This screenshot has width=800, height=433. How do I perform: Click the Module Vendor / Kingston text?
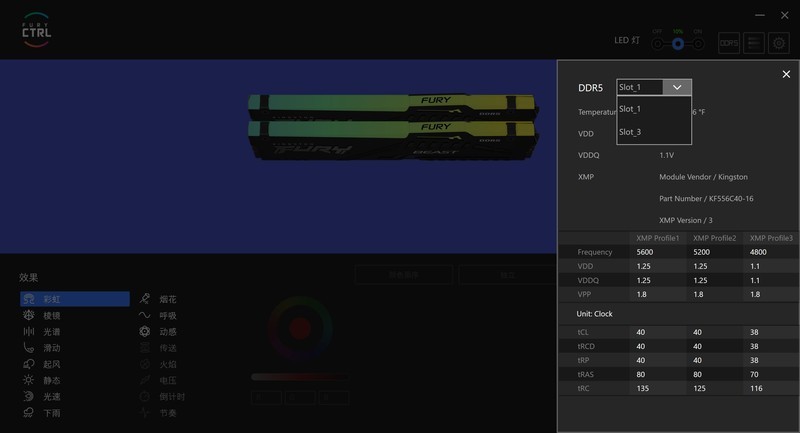point(703,177)
